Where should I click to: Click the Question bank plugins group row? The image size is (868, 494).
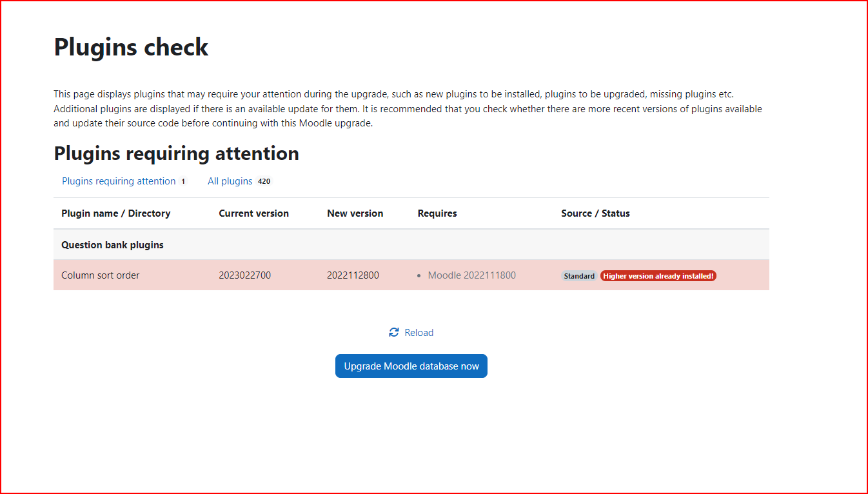coord(411,245)
